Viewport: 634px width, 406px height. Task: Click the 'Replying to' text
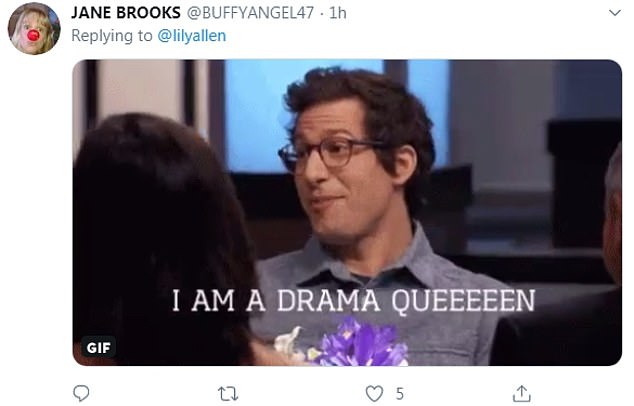tap(112, 36)
